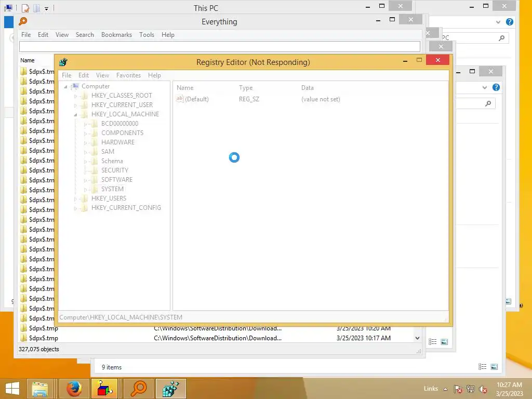532x399 pixels.
Task: Click This PC new folder quick icon
Action: point(37,8)
